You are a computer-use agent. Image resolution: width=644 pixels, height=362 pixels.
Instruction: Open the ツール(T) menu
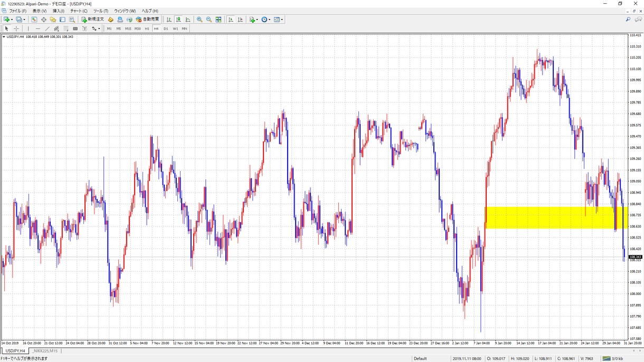[x=100, y=11]
